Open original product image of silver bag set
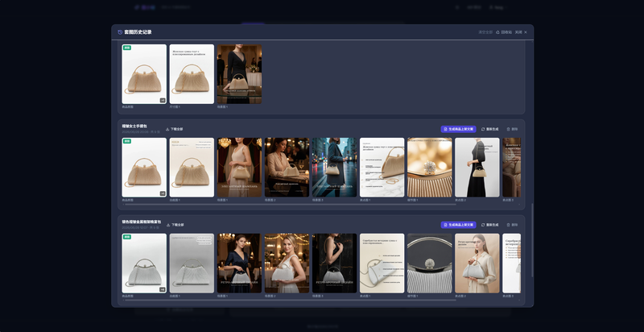The height and width of the screenshot is (332, 644). (x=144, y=263)
